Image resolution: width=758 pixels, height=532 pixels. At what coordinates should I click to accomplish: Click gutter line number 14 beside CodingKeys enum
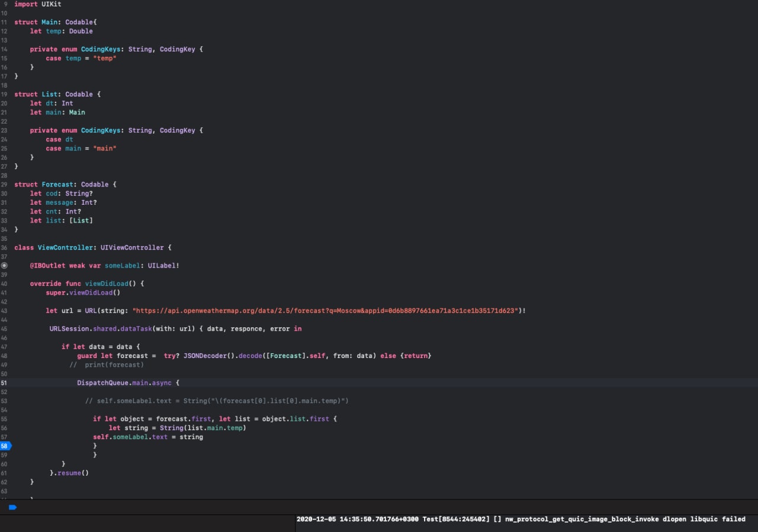4,49
